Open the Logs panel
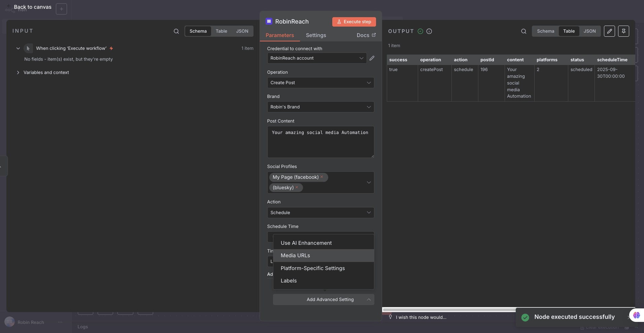 [x=83, y=327]
